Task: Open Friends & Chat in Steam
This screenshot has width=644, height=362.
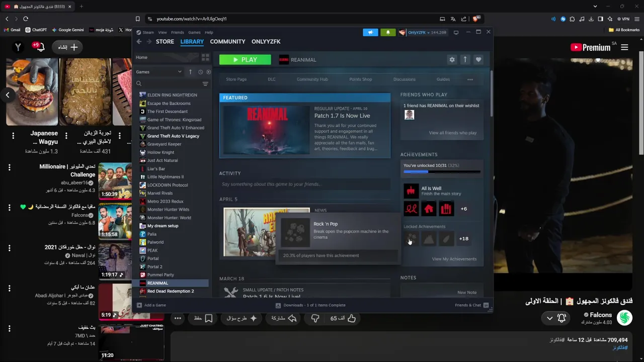Action: point(472,305)
